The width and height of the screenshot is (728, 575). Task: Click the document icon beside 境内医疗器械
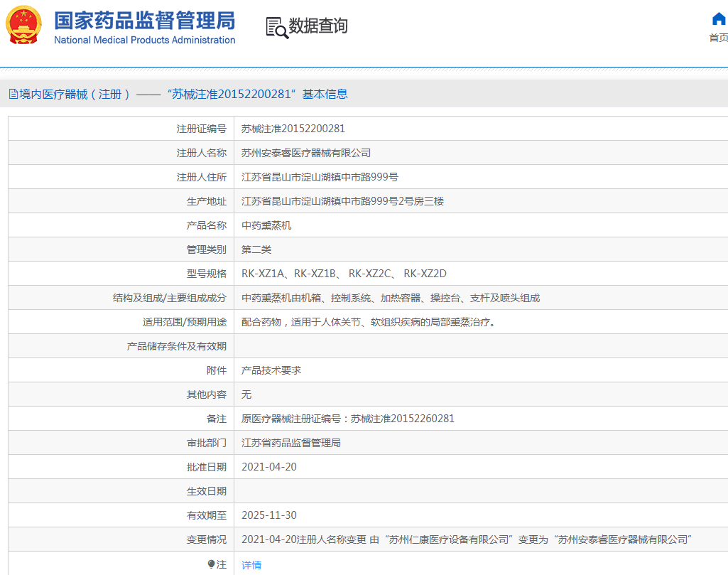(13, 95)
